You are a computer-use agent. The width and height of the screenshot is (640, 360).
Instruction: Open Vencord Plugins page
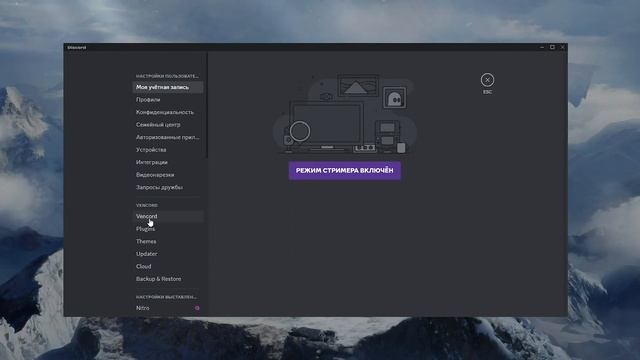coord(168,229)
